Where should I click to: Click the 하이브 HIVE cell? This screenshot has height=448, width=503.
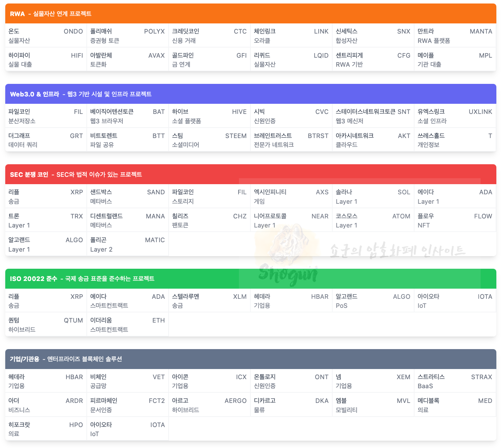tap(210, 116)
